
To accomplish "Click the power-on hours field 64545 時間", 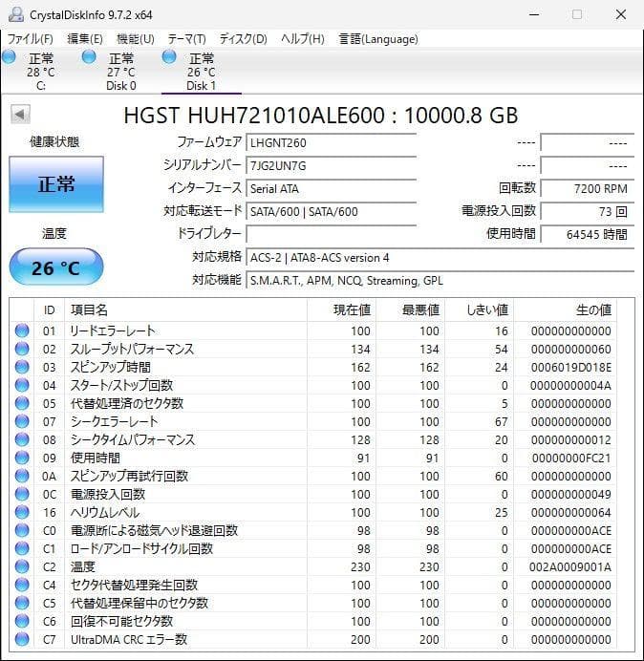I will (588, 234).
